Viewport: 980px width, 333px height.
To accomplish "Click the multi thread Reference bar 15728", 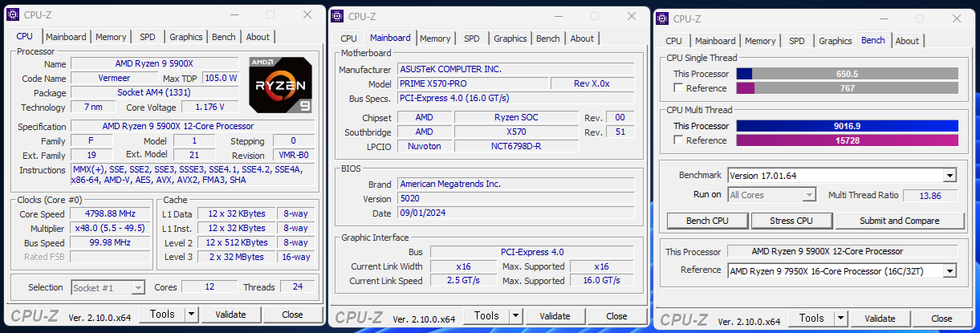I will (x=847, y=140).
